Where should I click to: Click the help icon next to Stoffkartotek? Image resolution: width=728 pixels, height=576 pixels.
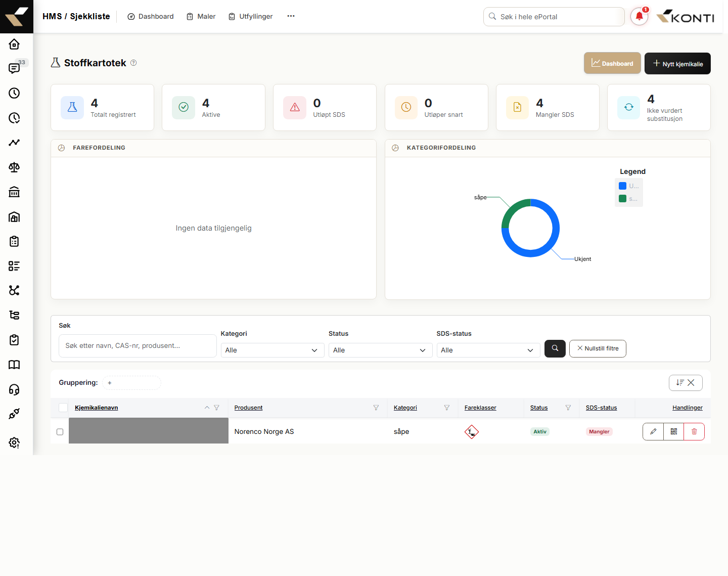(x=133, y=63)
